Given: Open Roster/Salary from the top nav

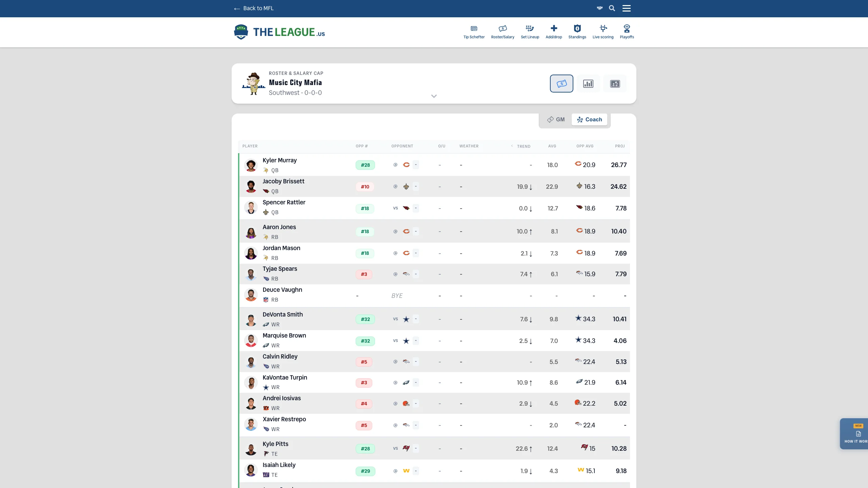Looking at the screenshot, I should [502, 32].
